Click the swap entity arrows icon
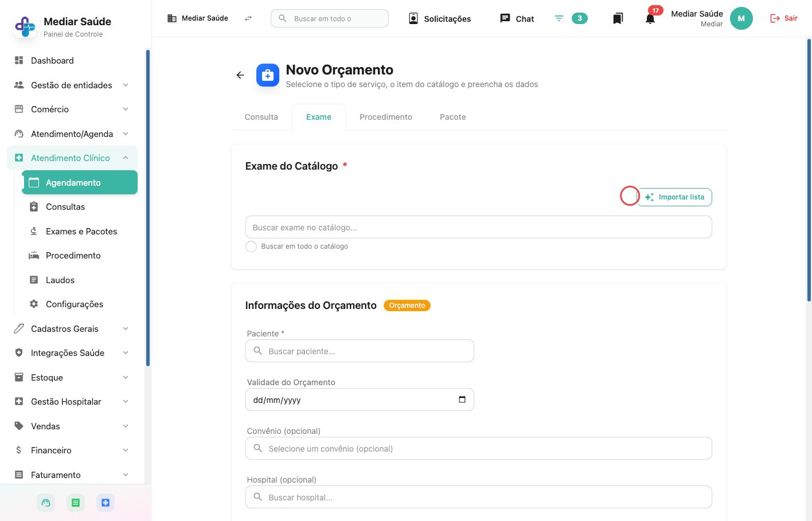This screenshot has width=812, height=521. point(248,18)
